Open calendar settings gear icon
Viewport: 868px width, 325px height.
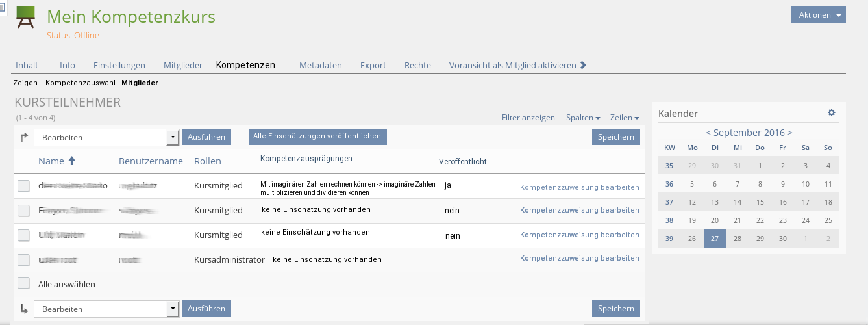pyautogui.click(x=832, y=112)
